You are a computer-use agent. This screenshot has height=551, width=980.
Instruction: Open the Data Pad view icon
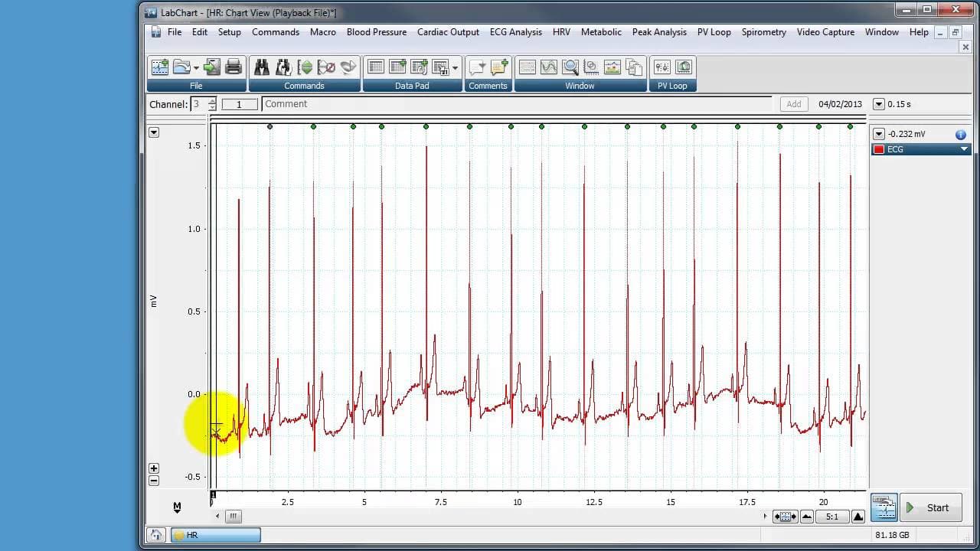click(375, 67)
